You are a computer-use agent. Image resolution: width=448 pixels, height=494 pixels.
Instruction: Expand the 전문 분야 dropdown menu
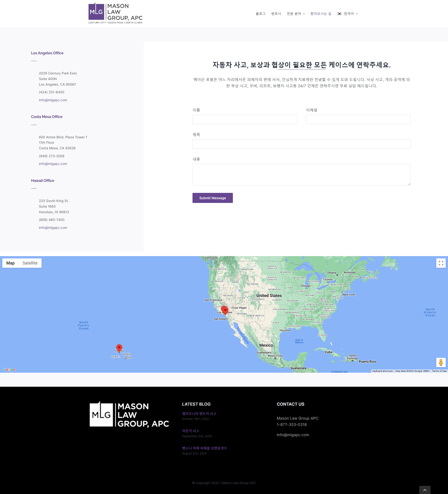pyautogui.click(x=296, y=14)
